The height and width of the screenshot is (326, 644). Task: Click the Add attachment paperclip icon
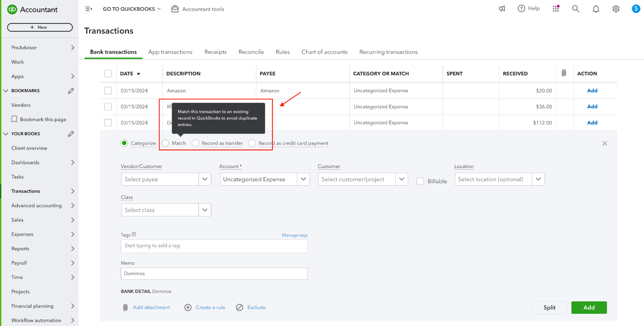(125, 308)
